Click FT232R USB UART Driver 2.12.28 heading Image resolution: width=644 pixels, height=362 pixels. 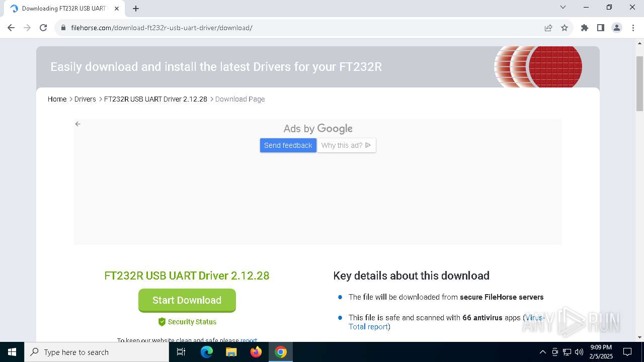(x=187, y=276)
